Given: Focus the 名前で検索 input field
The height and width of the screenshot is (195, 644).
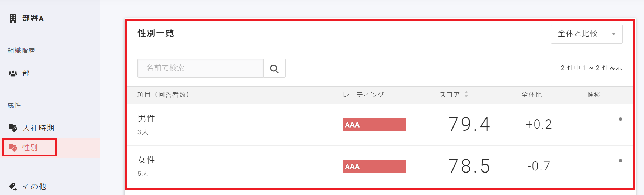Looking at the screenshot, I should click(x=201, y=68).
